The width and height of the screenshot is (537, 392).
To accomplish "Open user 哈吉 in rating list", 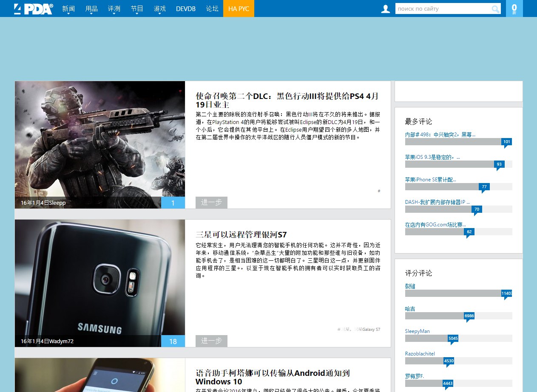I will click(x=410, y=309).
